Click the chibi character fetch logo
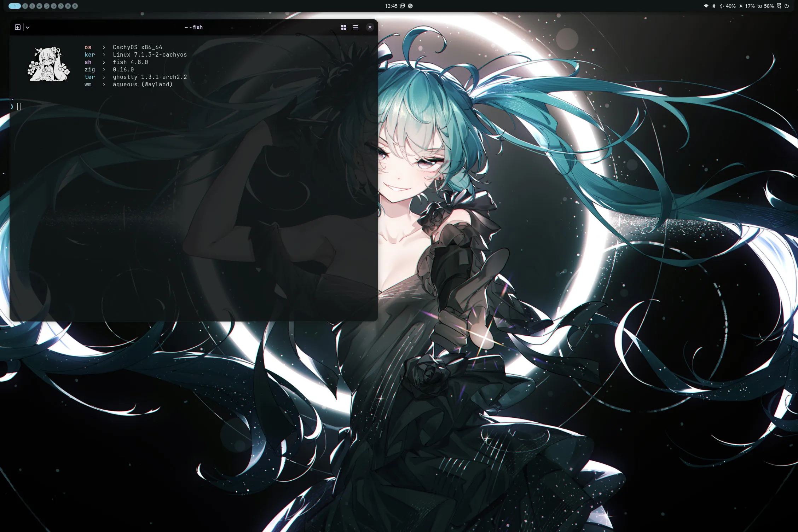This screenshot has height=532, width=798. [x=48, y=64]
